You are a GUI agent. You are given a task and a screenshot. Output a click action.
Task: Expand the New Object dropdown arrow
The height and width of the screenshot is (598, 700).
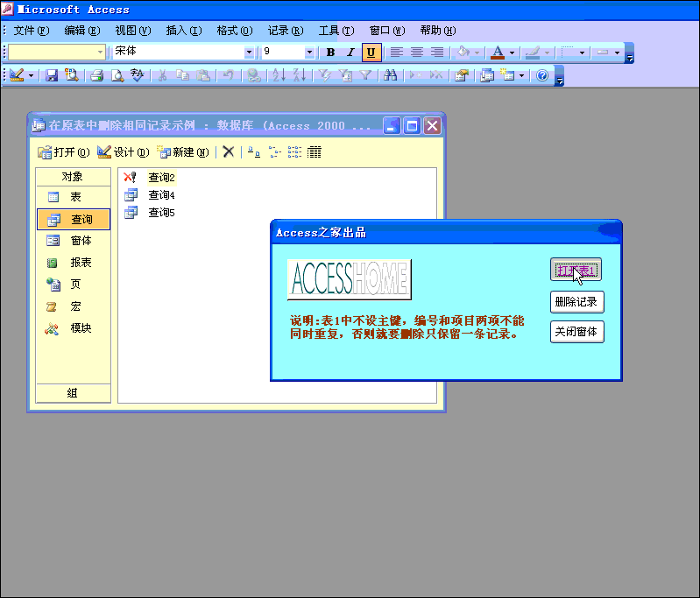pyautogui.click(x=521, y=75)
